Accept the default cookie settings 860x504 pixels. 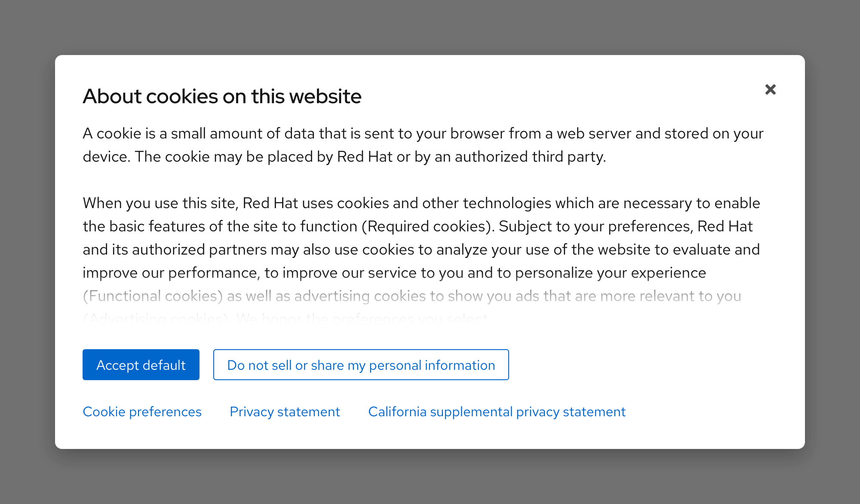point(141,365)
